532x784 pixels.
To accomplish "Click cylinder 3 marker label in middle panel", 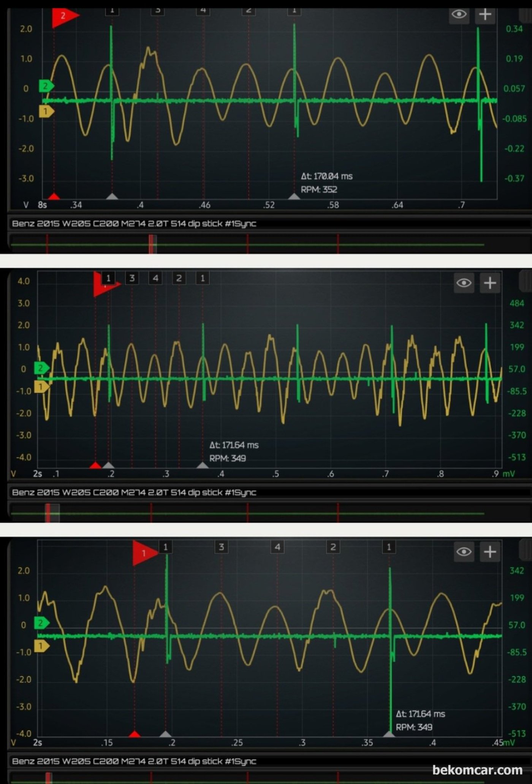I will tap(132, 278).
